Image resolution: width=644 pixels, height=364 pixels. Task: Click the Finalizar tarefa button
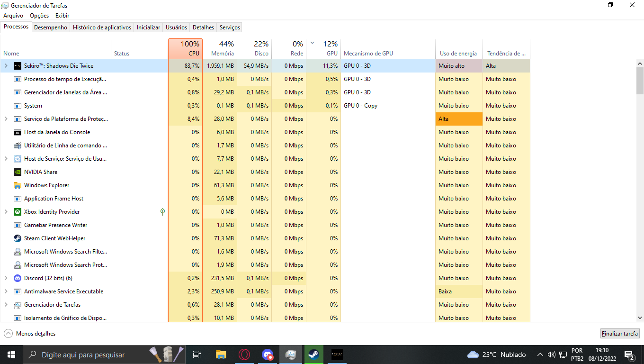[620, 334]
